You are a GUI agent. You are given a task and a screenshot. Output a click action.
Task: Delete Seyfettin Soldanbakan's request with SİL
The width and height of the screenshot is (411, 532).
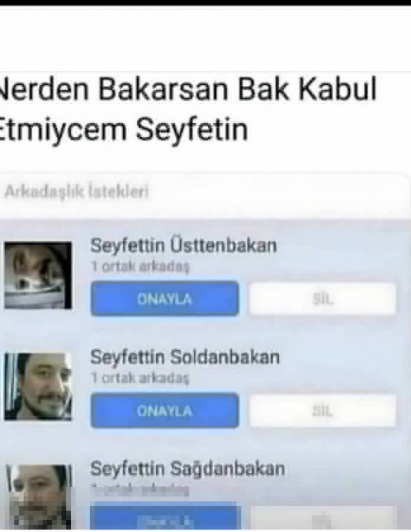point(323,411)
